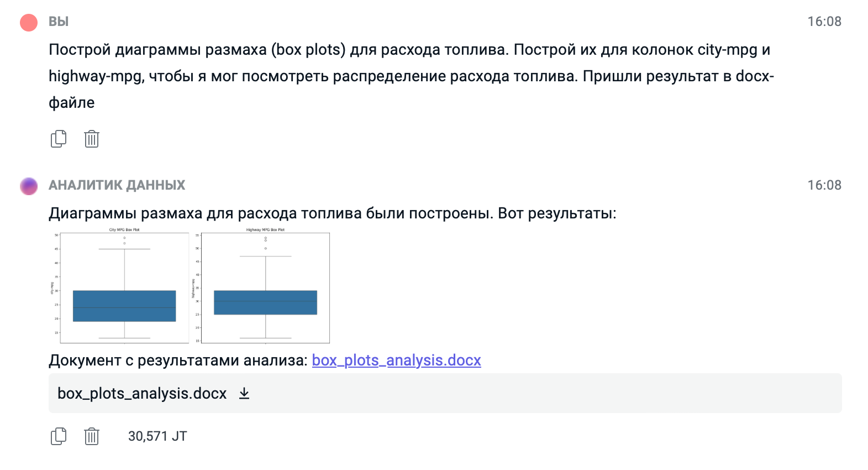Delete the data analyst's reply

coord(92,436)
